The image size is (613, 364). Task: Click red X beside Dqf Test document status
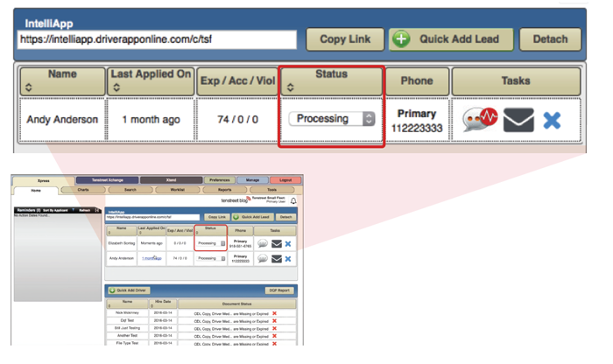coord(274,320)
